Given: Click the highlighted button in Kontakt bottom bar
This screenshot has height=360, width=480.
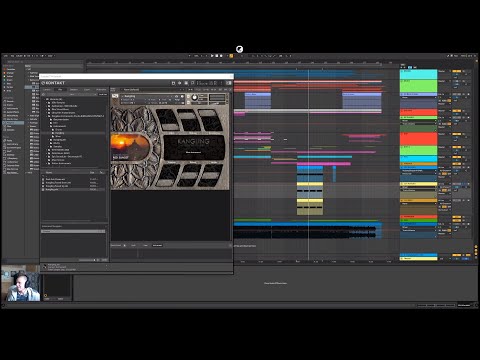Looking at the screenshot, I should pyautogui.click(x=157, y=245).
